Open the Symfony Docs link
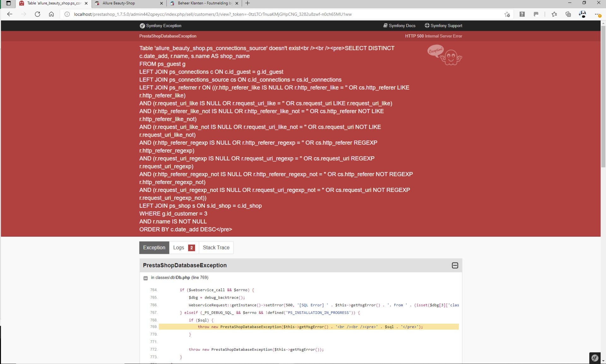The height and width of the screenshot is (364, 606). (399, 26)
